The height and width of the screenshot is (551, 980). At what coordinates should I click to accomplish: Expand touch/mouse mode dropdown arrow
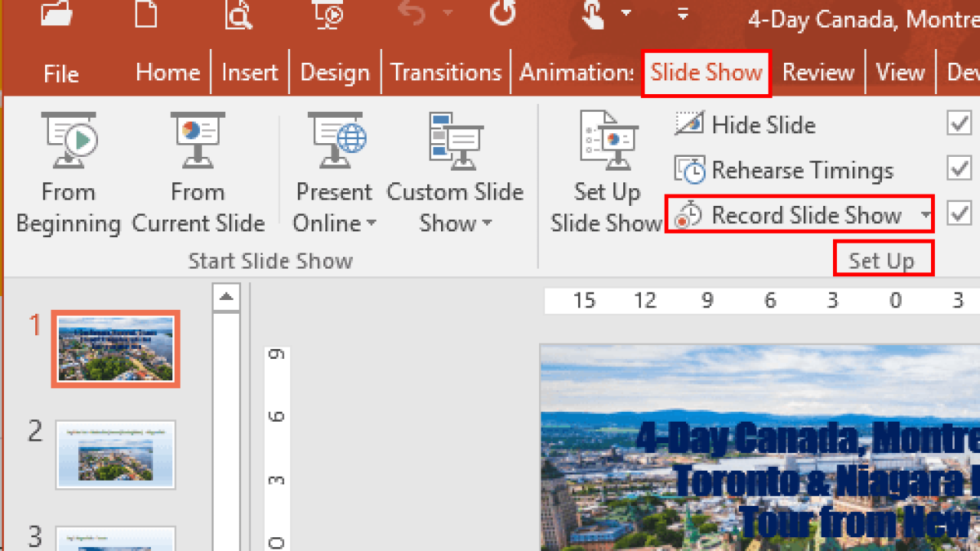[626, 13]
